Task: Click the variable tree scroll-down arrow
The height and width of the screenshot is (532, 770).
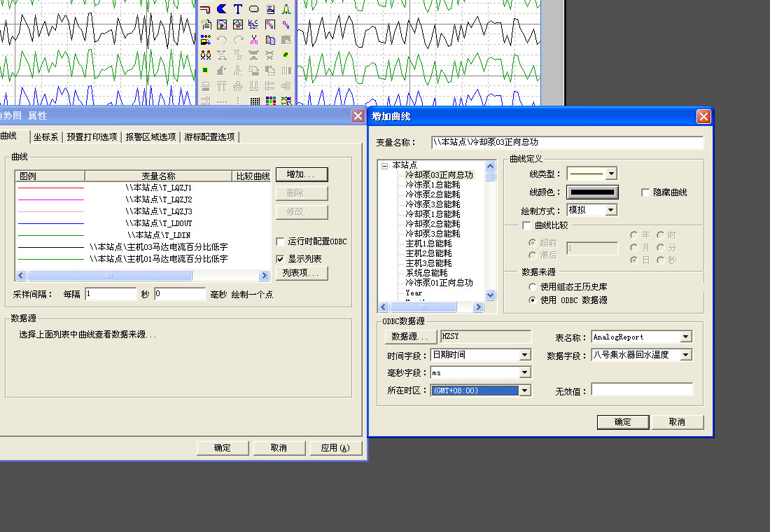Action: tap(490, 295)
